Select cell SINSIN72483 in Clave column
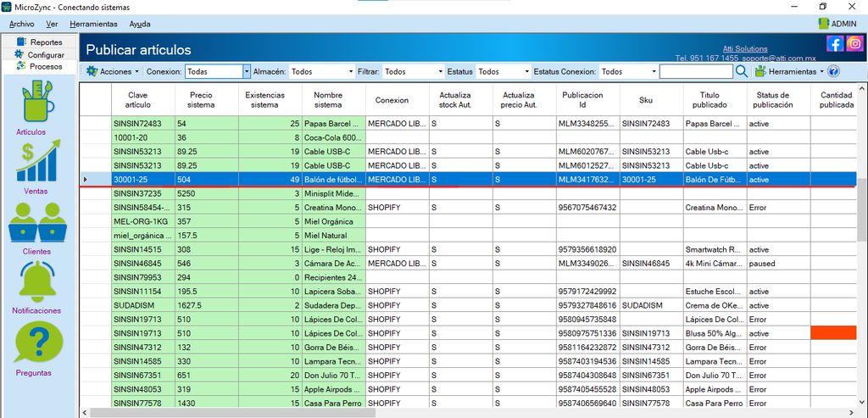The width and height of the screenshot is (868, 418). coord(143,124)
